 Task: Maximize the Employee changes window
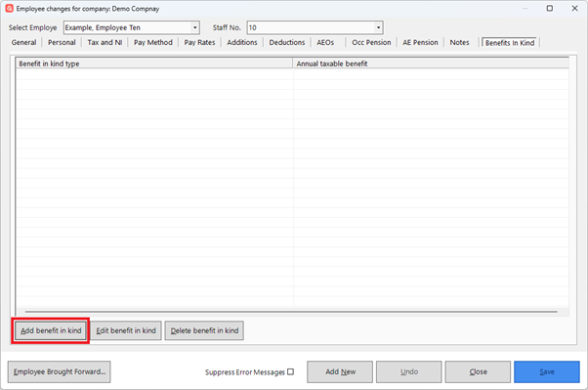(550, 8)
